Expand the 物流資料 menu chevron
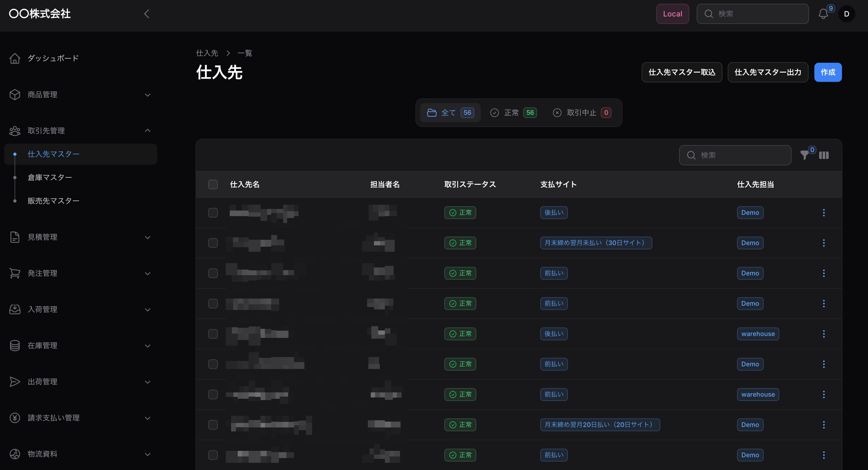 pos(148,454)
